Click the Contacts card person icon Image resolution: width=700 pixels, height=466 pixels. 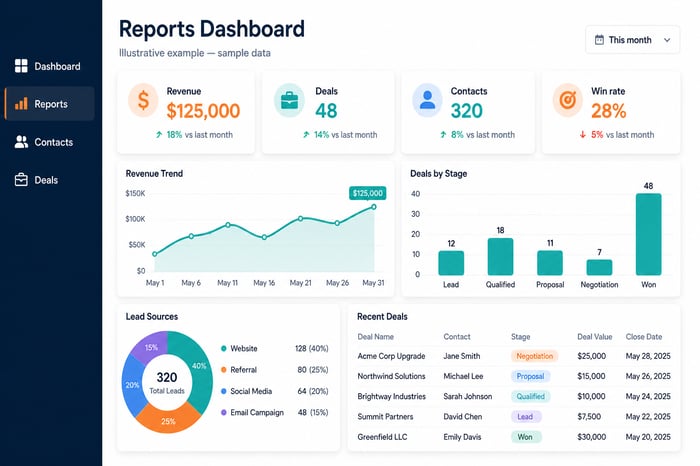pyautogui.click(x=427, y=100)
